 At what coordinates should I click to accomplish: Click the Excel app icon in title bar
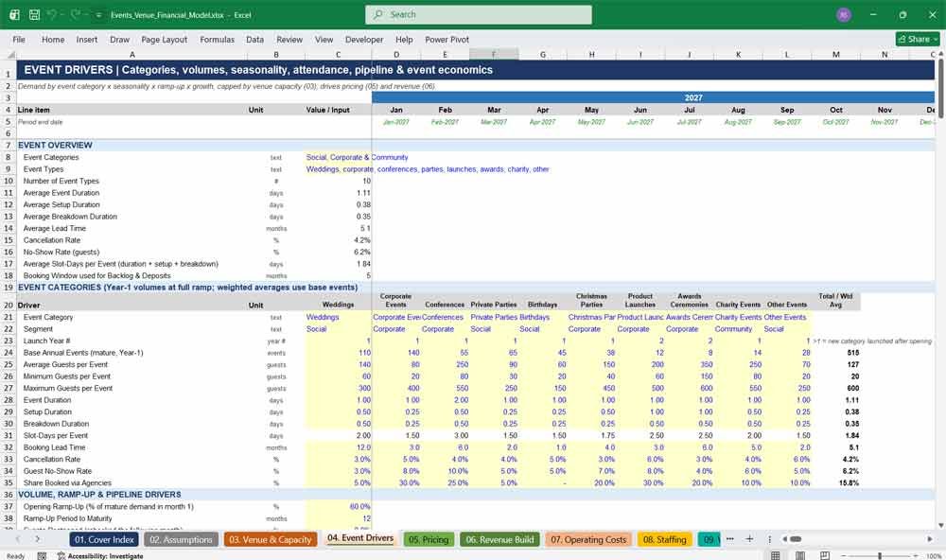coord(14,14)
